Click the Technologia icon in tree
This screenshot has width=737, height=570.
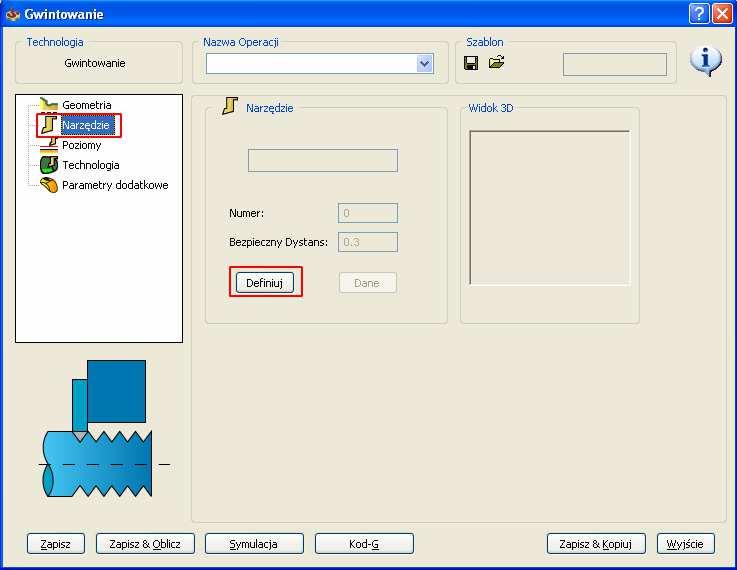click(49, 165)
